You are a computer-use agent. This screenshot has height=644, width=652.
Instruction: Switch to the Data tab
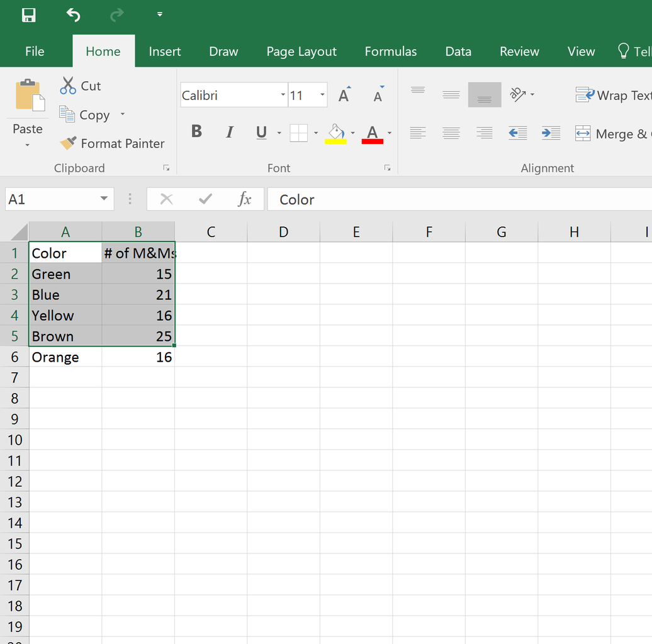[458, 52]
